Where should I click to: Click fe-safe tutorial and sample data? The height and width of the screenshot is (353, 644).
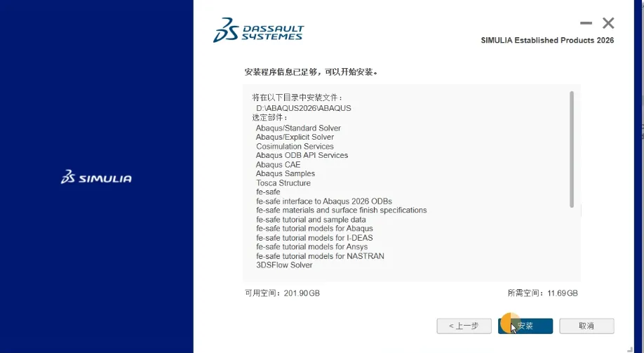click(311, 220)
